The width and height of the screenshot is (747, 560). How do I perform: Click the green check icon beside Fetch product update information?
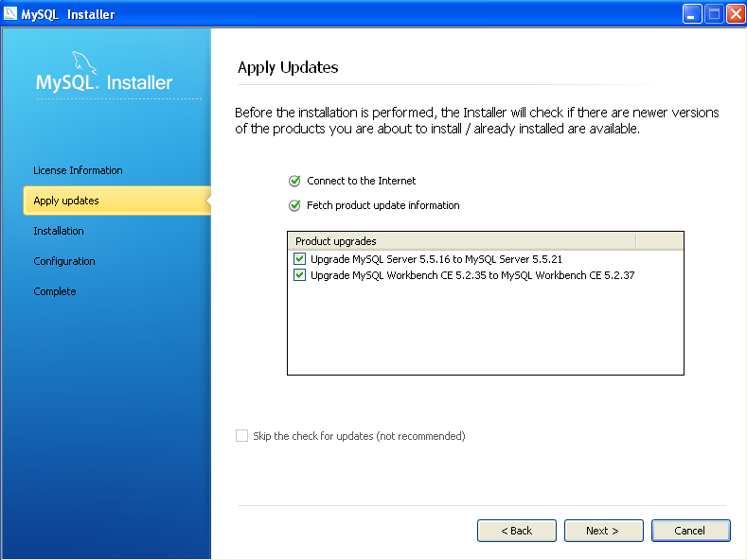tap(294, 205)
